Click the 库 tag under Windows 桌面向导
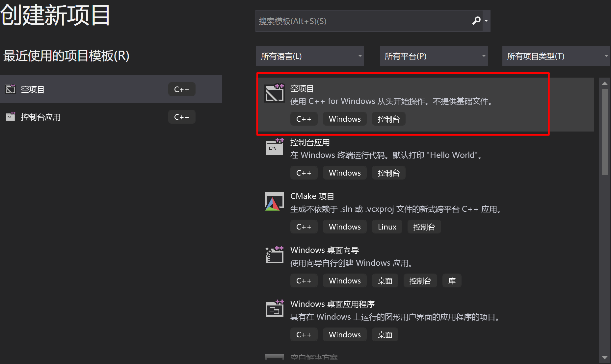The height and width of the screenshot is (364, 611). click(x=452, y=280)
